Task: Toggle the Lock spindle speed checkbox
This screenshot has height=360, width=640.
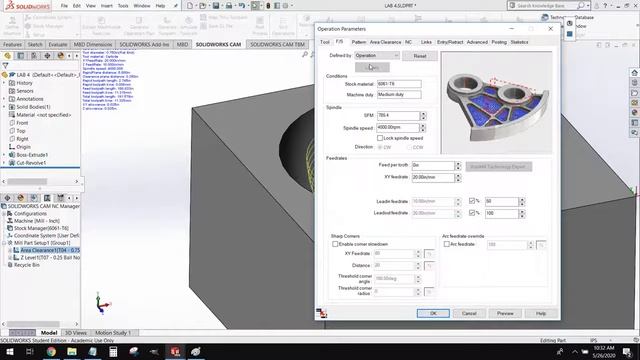Action: 380,138
